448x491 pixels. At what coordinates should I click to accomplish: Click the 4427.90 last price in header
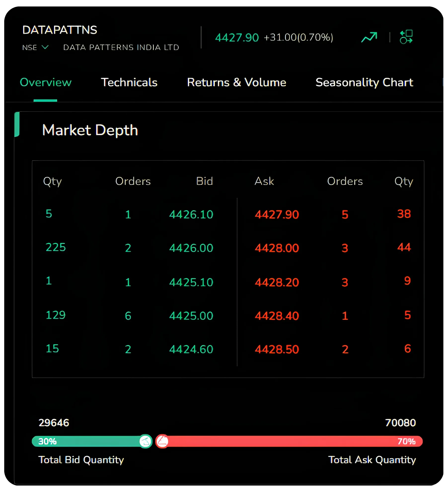(237, 38)
